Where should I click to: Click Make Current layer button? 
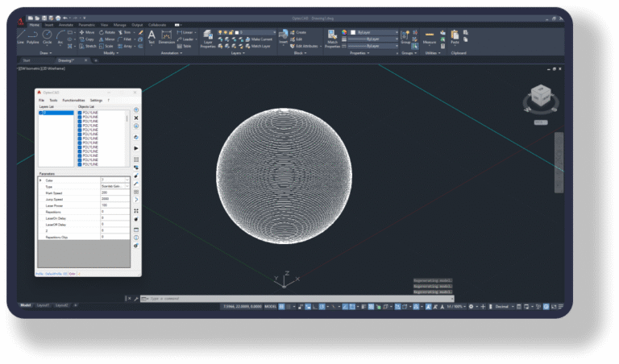pos(259,39)
